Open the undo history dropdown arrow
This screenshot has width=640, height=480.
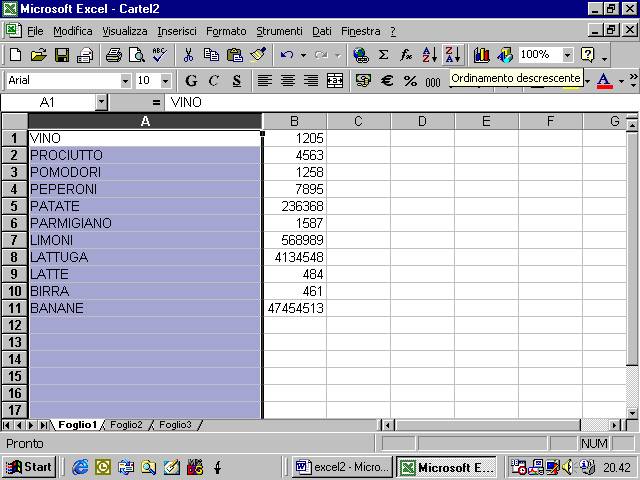click(x=303, y=55)
